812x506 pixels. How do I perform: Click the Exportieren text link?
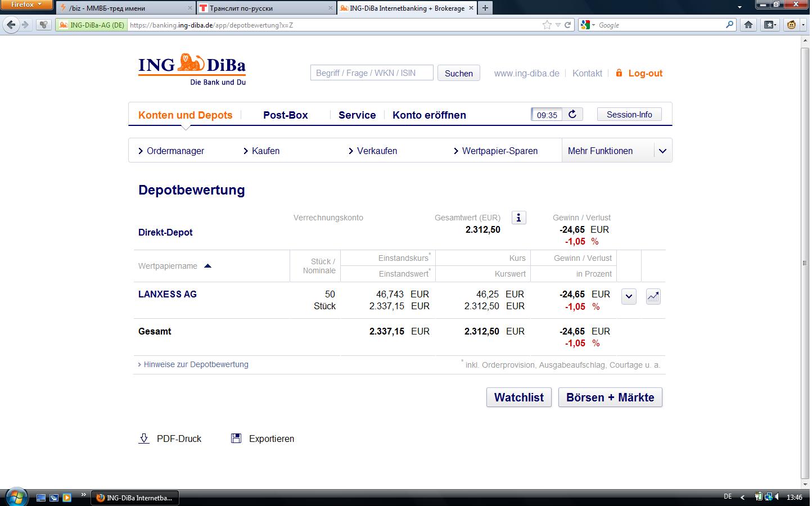[272, 439]
